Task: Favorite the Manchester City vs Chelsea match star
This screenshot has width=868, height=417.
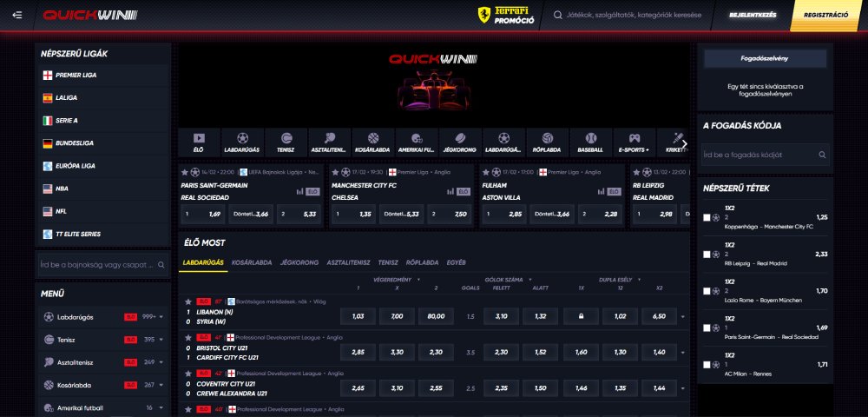Action: click(335, 172)
